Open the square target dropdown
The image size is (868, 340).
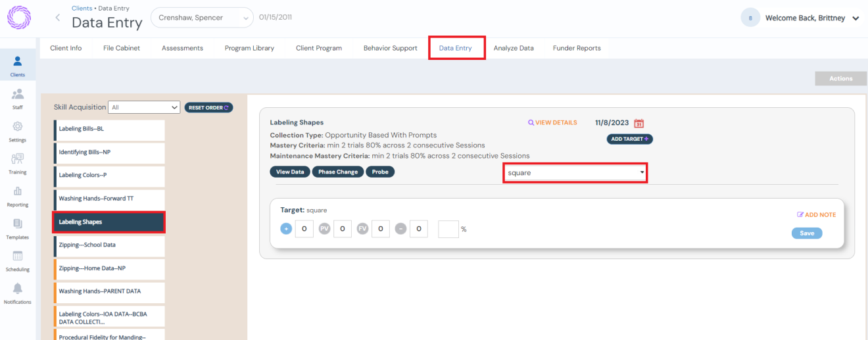[575, 173]
